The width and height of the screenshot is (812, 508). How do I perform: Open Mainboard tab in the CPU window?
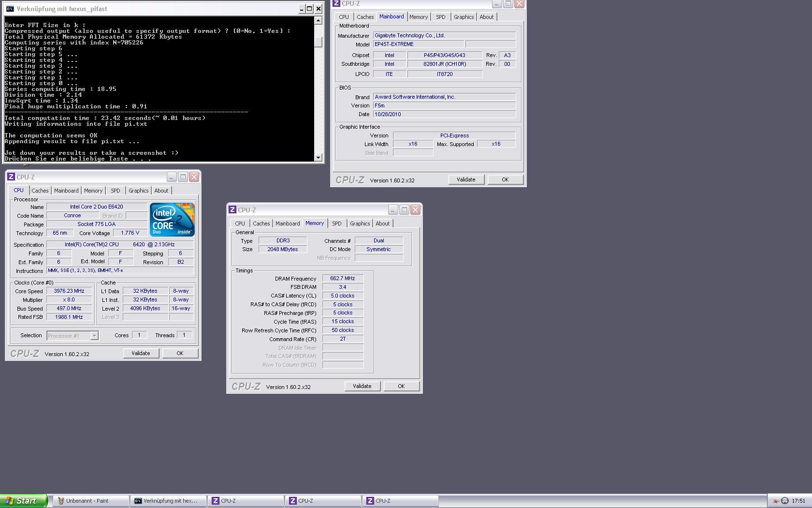click(66, 191)
